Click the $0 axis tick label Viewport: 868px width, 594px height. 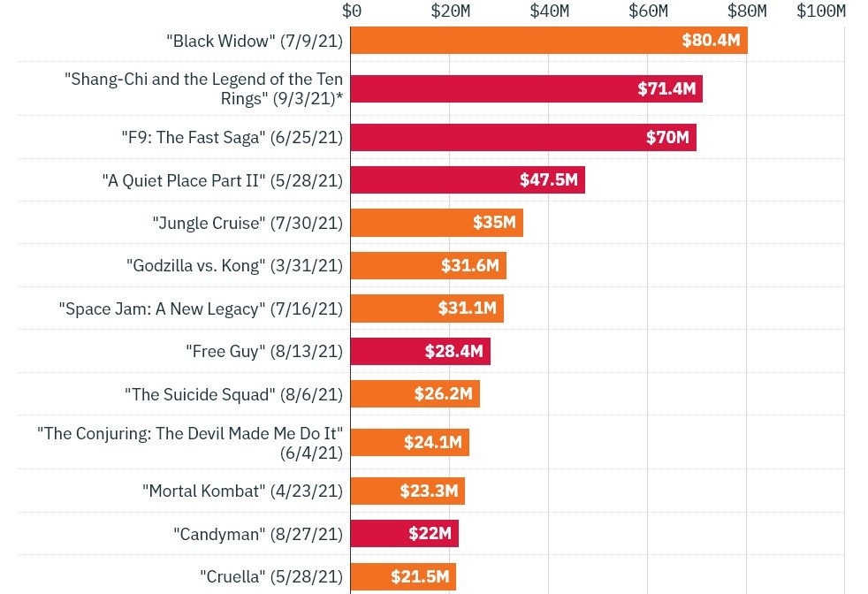pyautogui.click(x=352, y=11)
